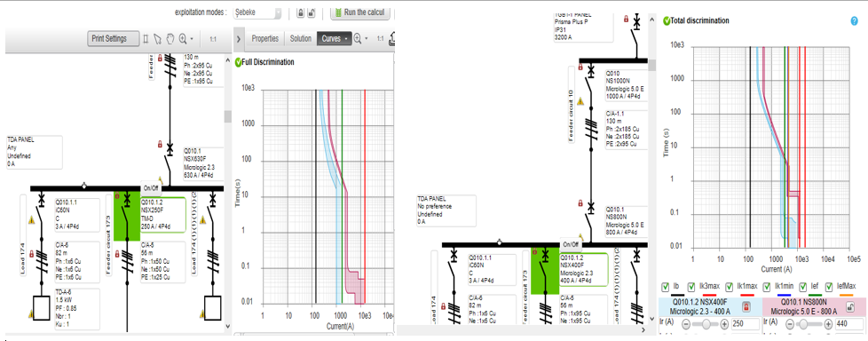Click the Print Settings button
This screenshot has width=868, height=341.
pos(113,39)
